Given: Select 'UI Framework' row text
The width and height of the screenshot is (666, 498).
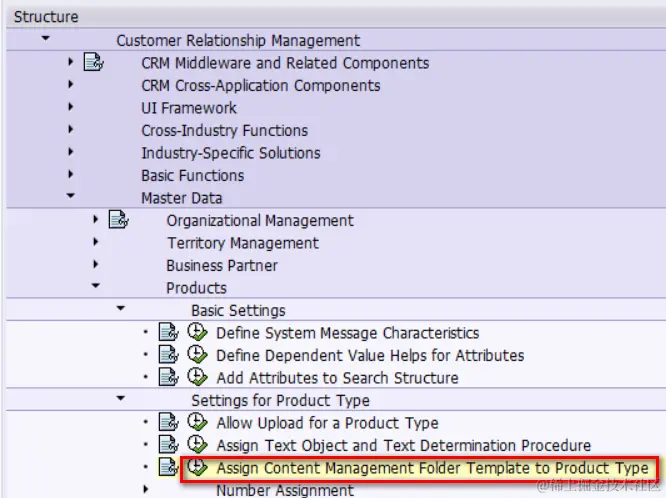Looking at the screenshot, I should [189, 108].
